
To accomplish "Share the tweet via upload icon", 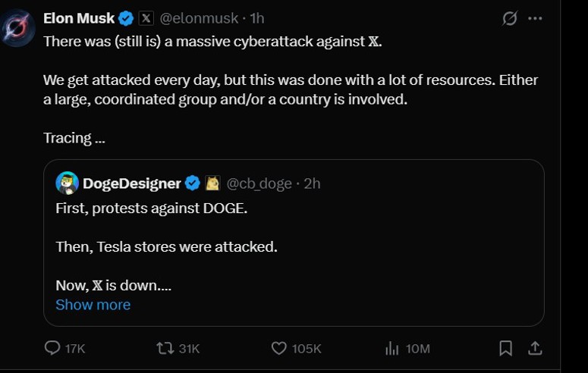I will click(x=535, y=348).
